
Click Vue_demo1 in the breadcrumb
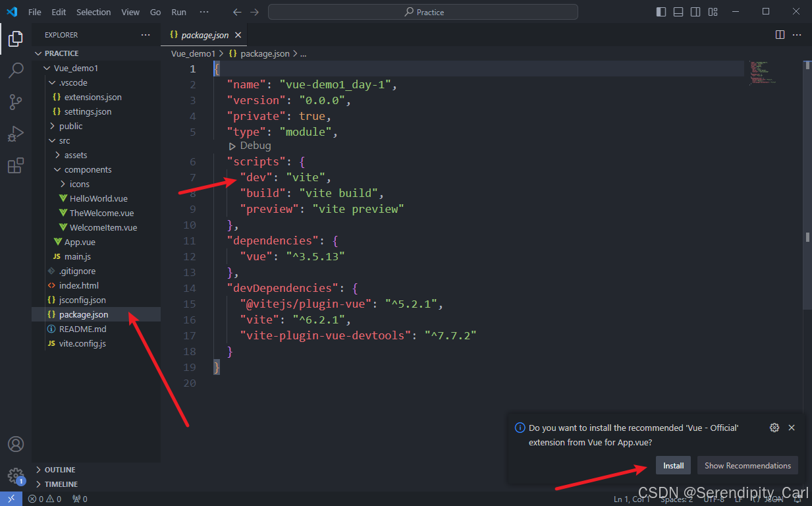pyautogui.click(x=193, y=53)
